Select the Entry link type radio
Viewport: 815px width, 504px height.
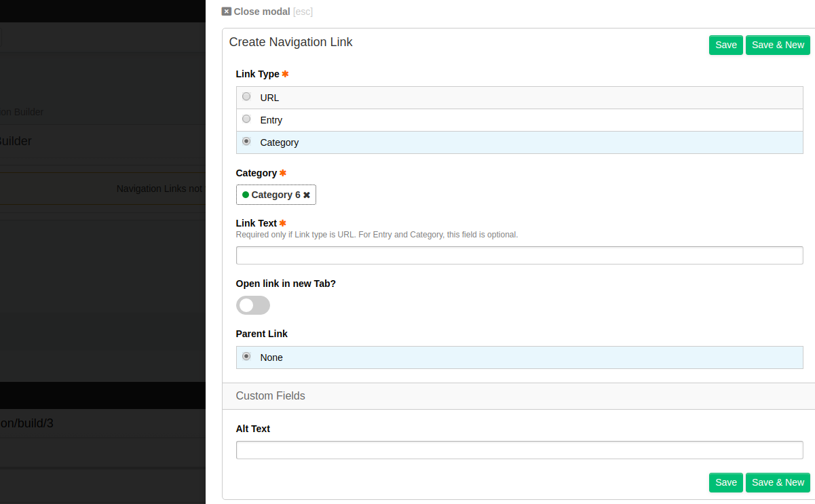(x=246, y=119)
